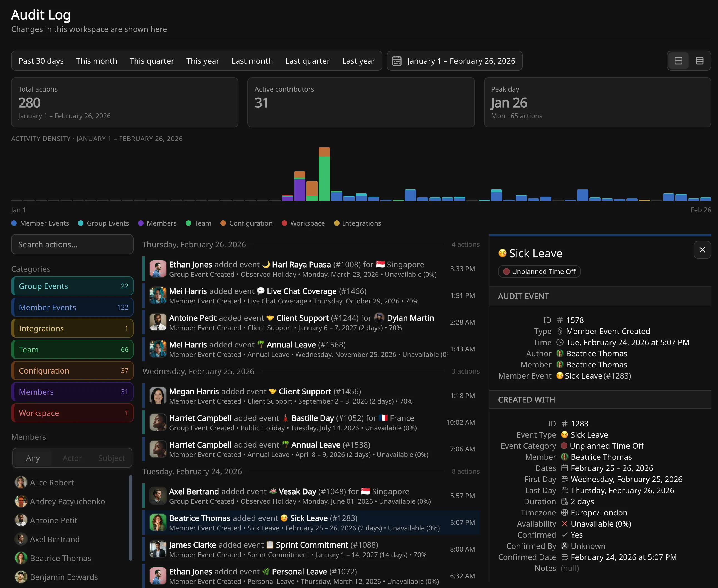
Task: Close the Sick Leave detail panel
Action: click(702, 249)
